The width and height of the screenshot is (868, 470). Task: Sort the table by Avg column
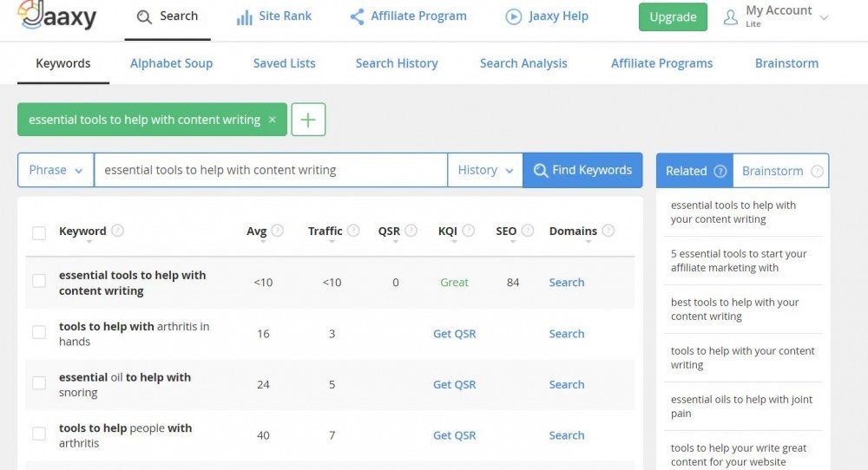tap(263, 242)
